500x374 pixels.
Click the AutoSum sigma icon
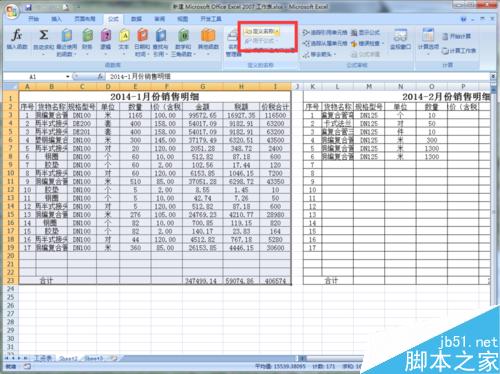click(x=44, y=35)
